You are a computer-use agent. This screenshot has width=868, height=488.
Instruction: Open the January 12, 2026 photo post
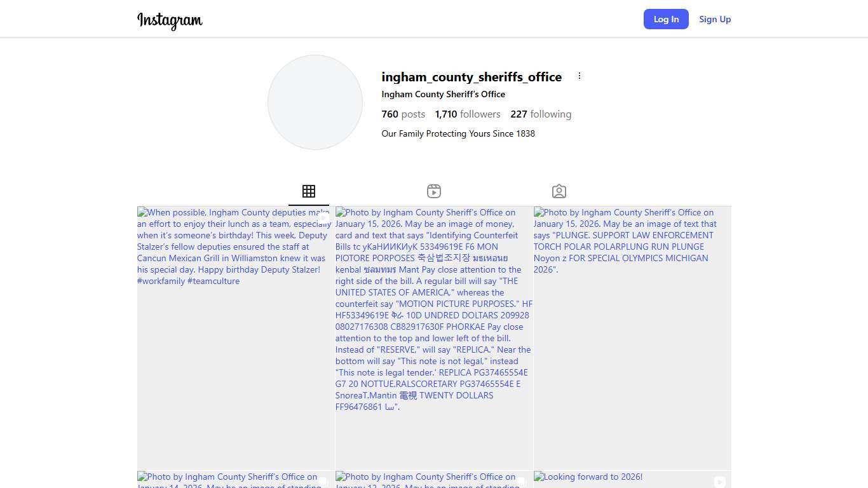434,480
